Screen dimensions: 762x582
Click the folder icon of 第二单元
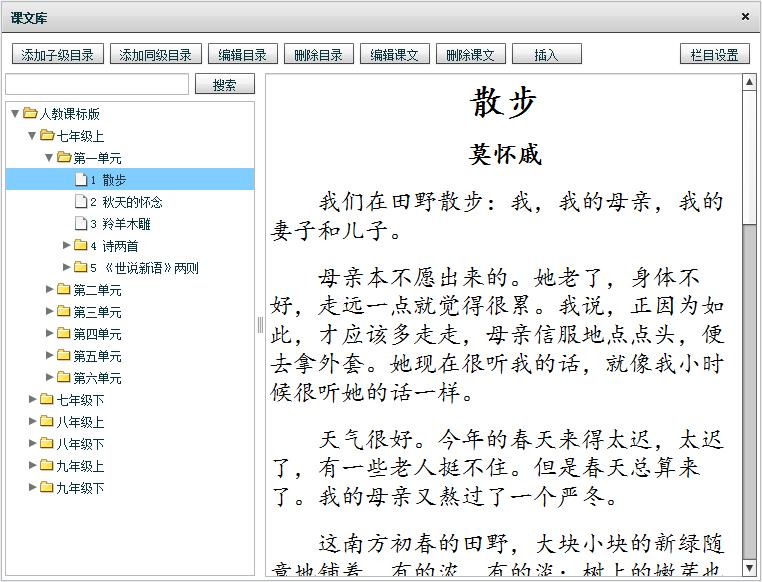coord(64,290)
